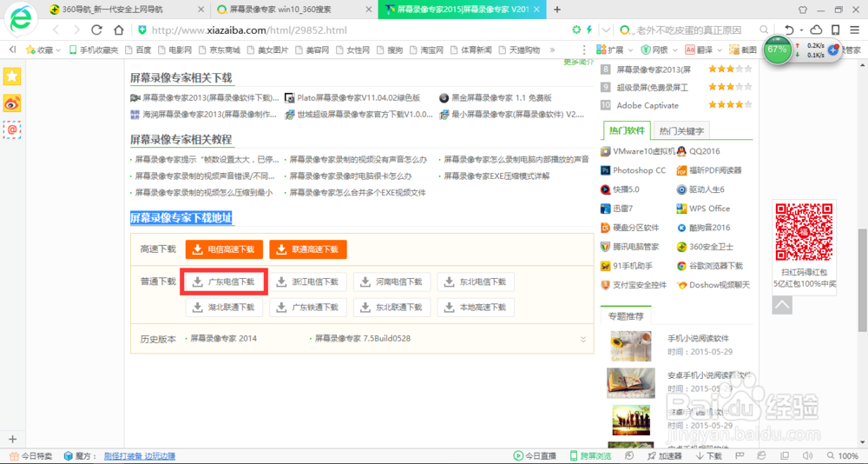Open dropdown next to undo arrow

[801, 30]
